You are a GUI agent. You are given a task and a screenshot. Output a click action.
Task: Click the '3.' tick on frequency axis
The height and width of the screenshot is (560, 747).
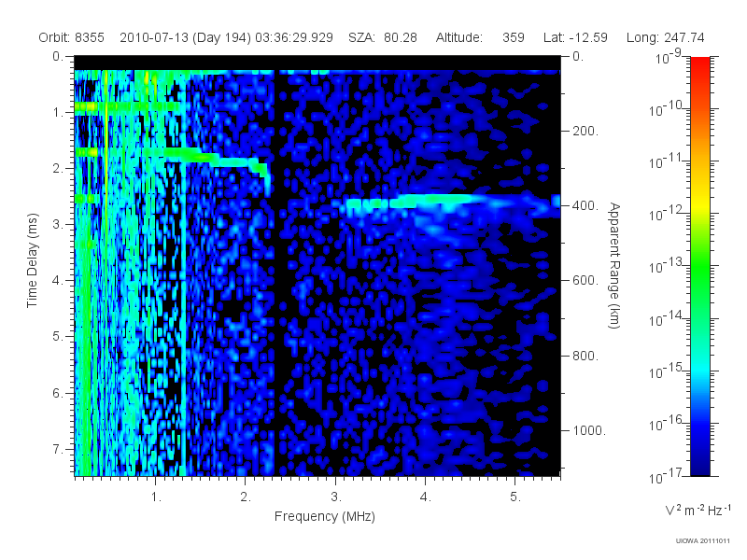click(x=336, y=497)
